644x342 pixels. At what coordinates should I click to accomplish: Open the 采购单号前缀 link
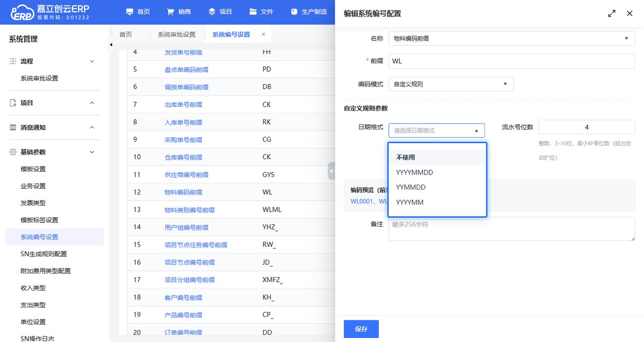click(184, 140)
